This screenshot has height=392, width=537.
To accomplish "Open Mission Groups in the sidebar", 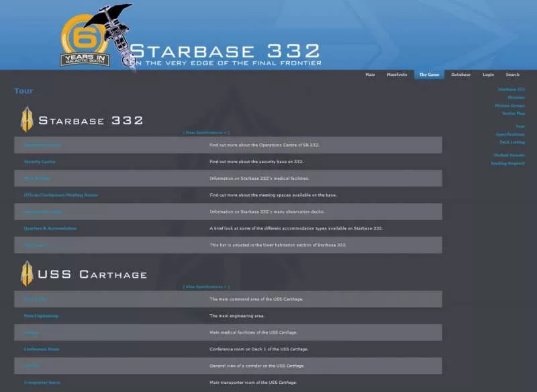I will point(508,106).
